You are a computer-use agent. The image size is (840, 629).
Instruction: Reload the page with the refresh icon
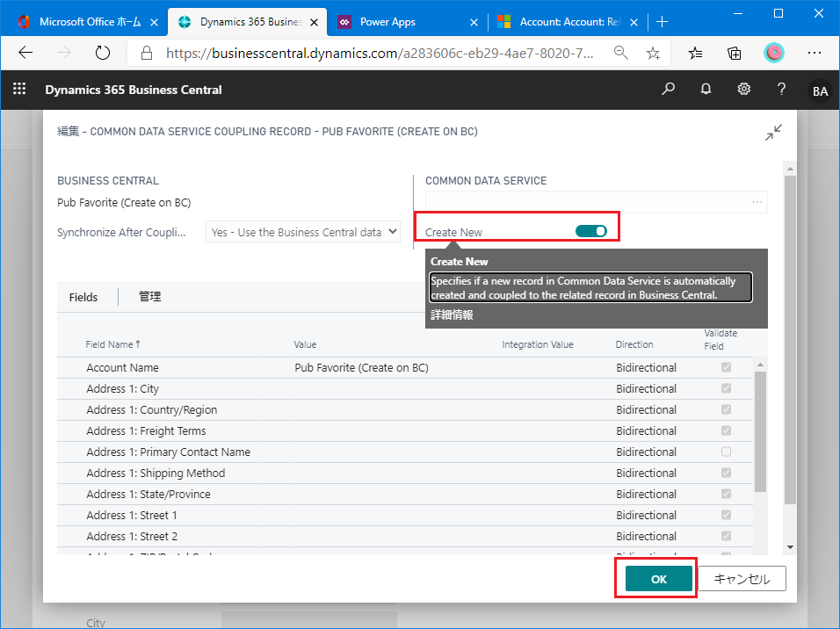click(102, 53)
